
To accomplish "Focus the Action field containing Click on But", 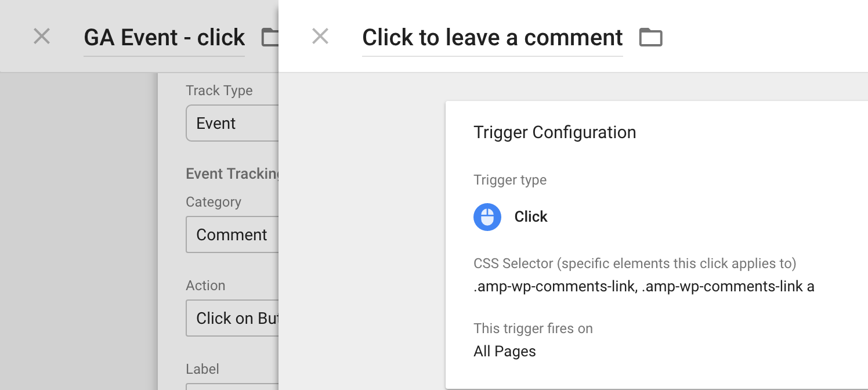I will [232, 318].
